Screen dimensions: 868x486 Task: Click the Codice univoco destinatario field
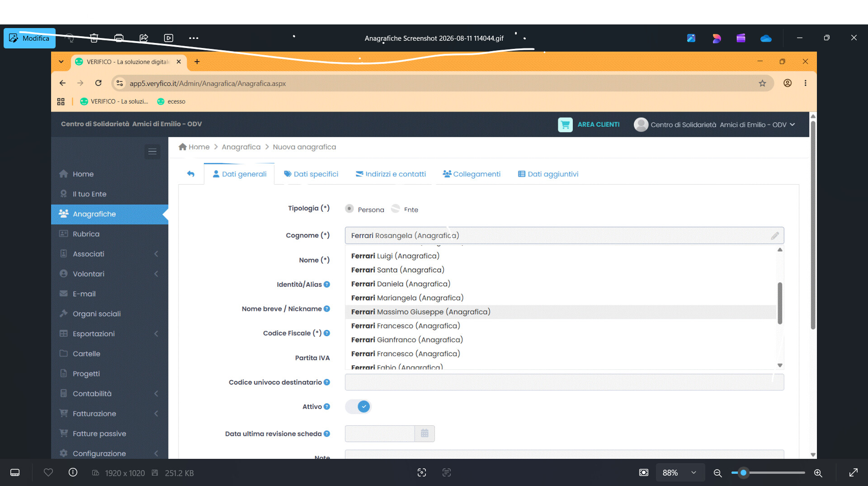(x=564, y=382)
